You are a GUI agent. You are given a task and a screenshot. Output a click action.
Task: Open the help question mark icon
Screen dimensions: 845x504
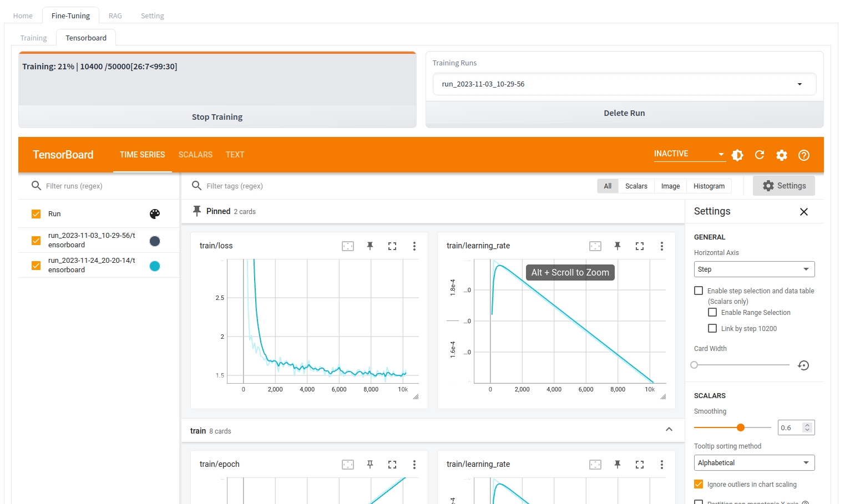pos(803,155)
